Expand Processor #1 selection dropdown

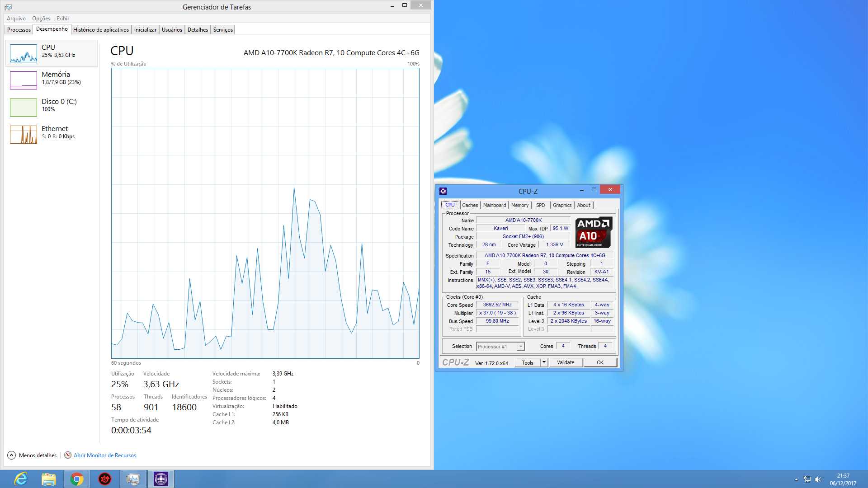521,347
